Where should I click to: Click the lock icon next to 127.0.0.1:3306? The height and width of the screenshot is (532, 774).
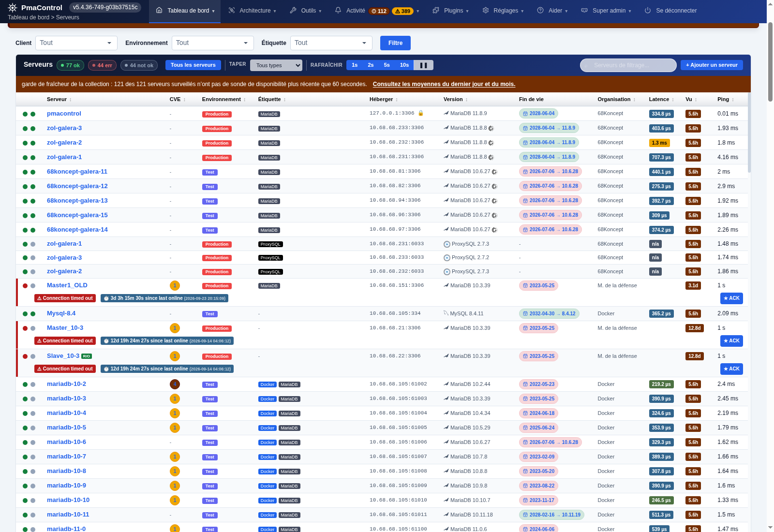(x=421, y=113)
